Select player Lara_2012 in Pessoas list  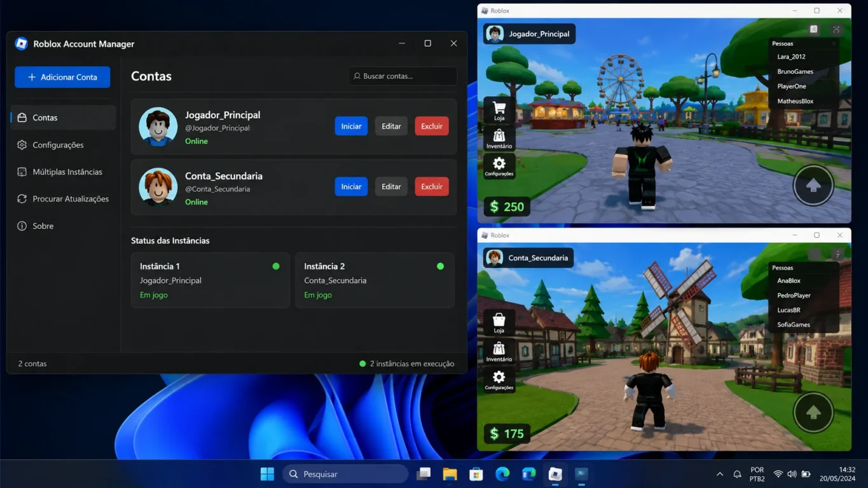791,57
